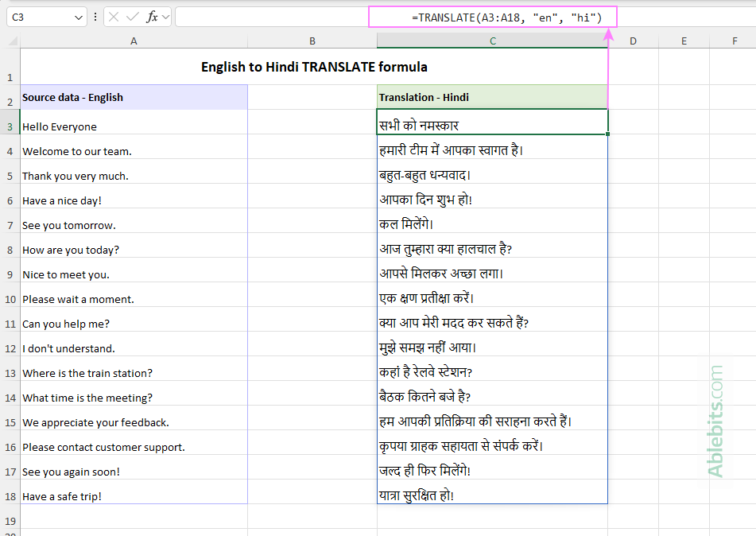Click Hindi cell 'कृपया ग्राहक सहायता से संपर्क करें।'
Viewport: 756px width, 536px height.
coord(492,442)
